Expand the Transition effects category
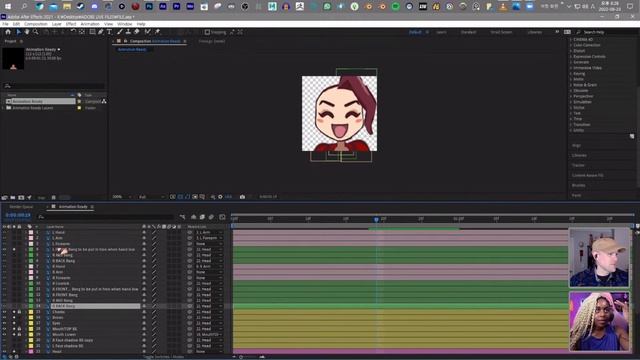The height and width of the screenshot is (360, 640). 571,124
